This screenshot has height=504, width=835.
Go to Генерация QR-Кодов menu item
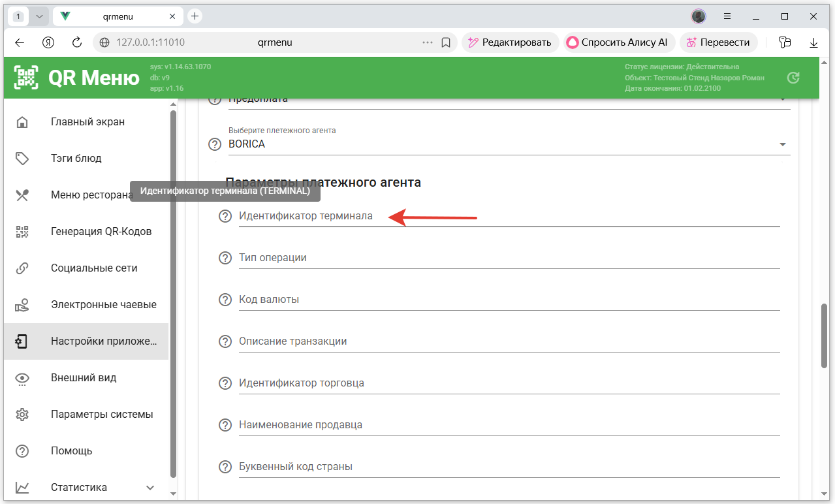[x=101, y=232]
